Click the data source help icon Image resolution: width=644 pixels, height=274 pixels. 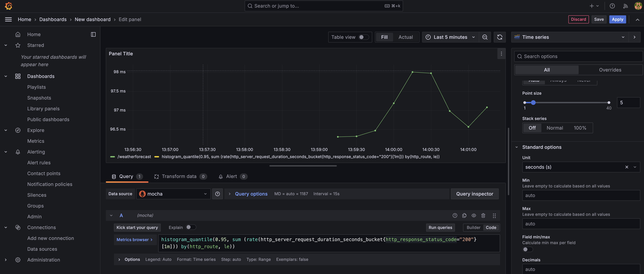pyautogui.click(x=217, y=194)
